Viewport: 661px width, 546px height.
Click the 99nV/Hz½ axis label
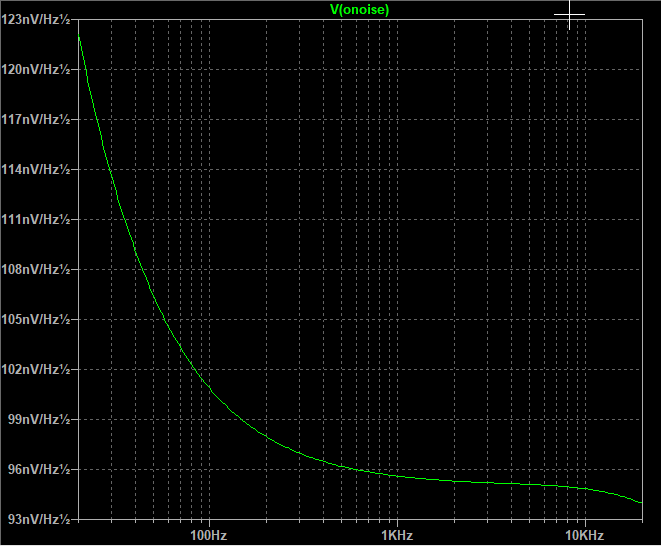click(39, 419)
